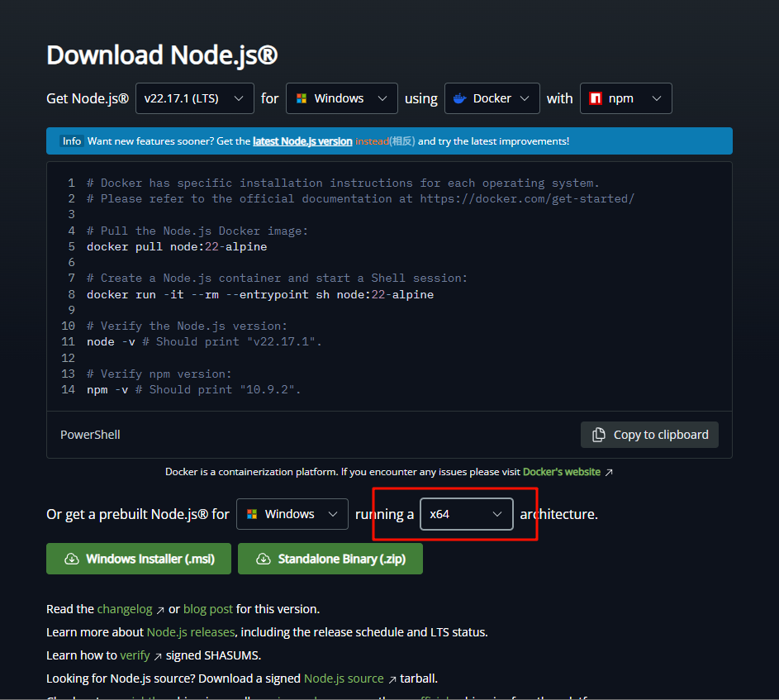Viewport: 779px width, 700px height.
Task: Click the latest Node.js version link
Action: (x=303, y=140)
